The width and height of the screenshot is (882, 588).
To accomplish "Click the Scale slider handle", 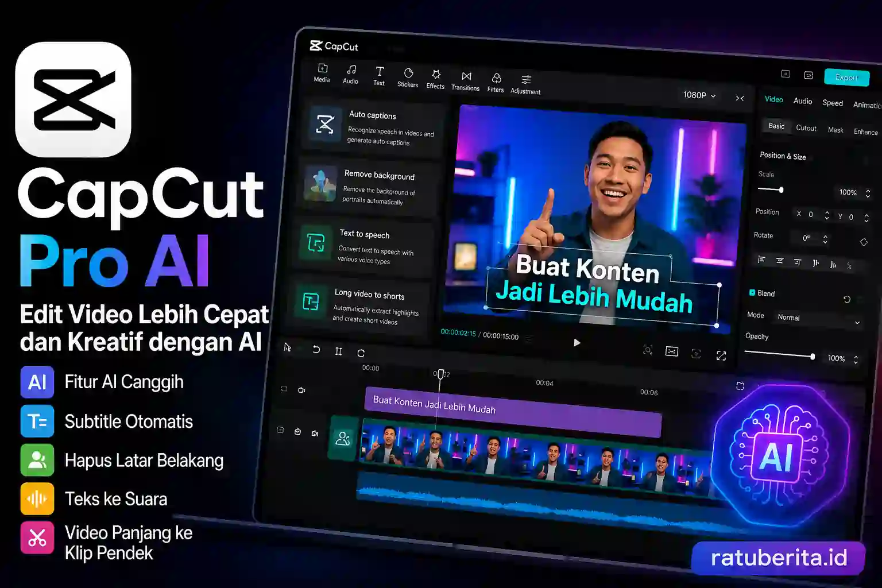I will coord(781,189).
